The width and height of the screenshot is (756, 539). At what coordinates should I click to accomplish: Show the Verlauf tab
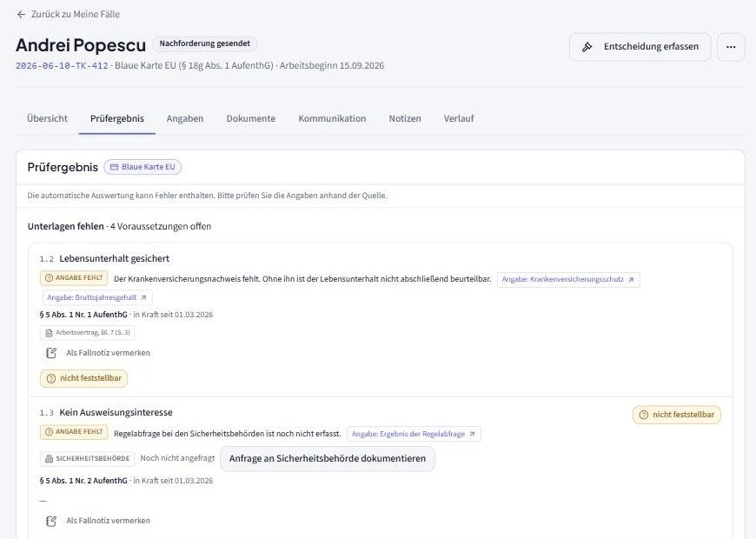point(459,119)
